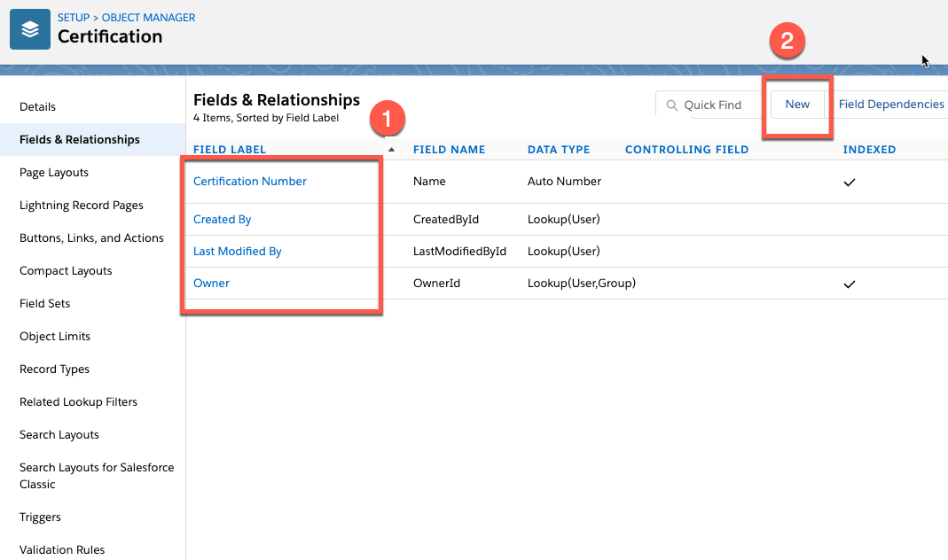Sort by the Indexed column header
This screenshot has height=560, width=948.
(x=869, y=149)
